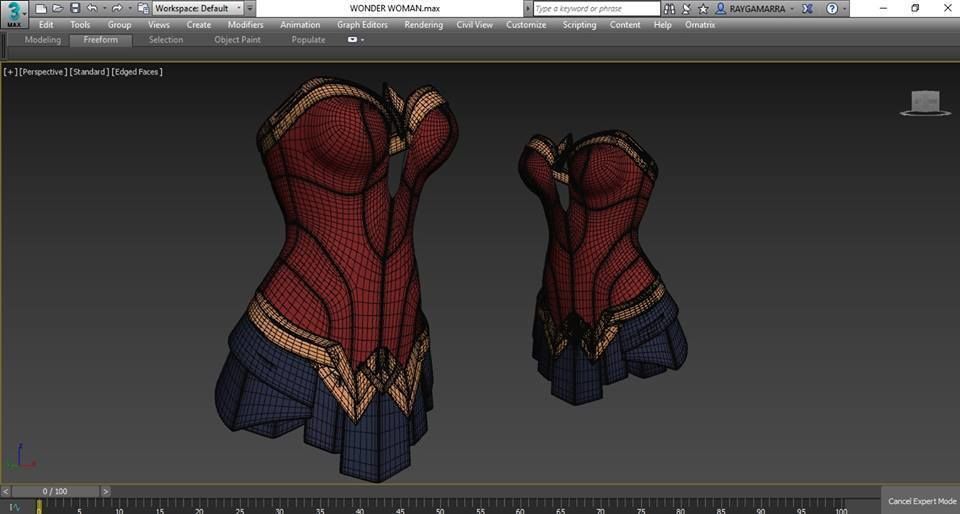Viewport: 960px width, 514px height.
Task: Expand the help dropdown arrow
Action: 844,9
